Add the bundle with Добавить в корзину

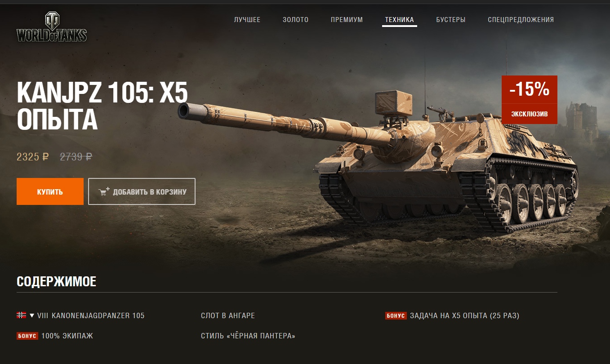142,191
